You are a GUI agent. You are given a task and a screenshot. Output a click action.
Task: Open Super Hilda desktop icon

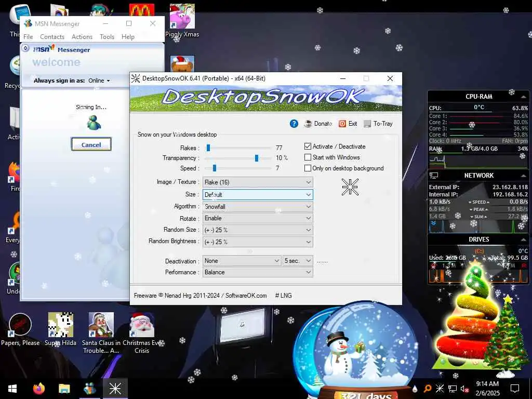pyautogui.click(x=61, y=329)
